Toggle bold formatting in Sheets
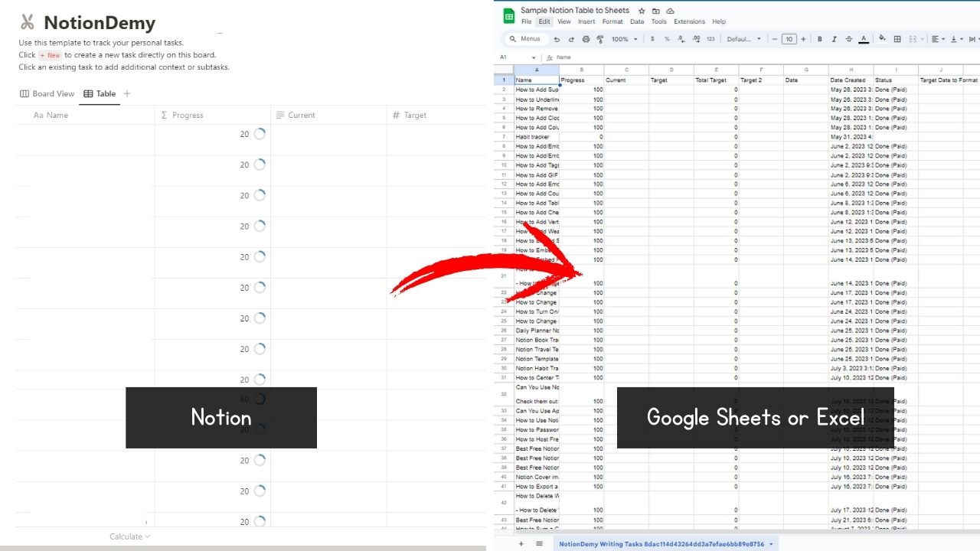The width and height of the screenshot is (980, 551). [x=819, y=38]
